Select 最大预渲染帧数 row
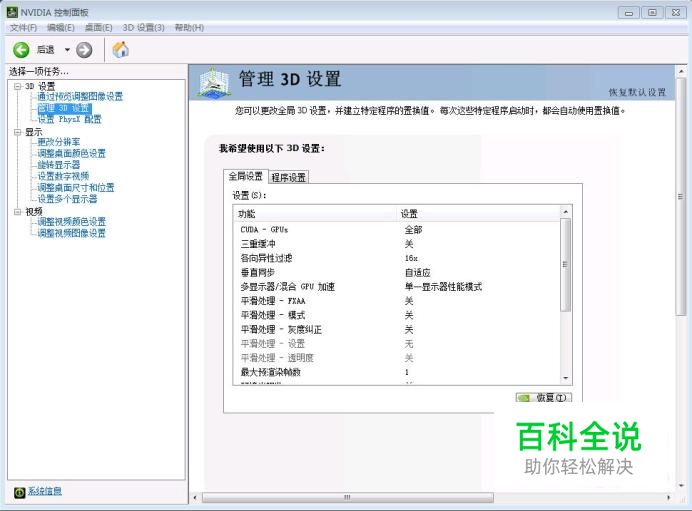The width and height of the screenshot is (692, 511). (397, 372)
